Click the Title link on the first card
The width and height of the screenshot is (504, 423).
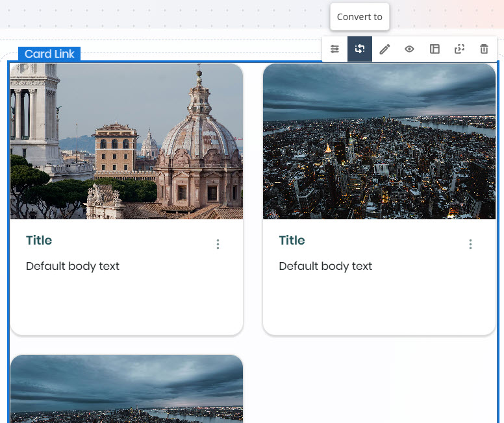pyautogui.click(x=39, y=240)
